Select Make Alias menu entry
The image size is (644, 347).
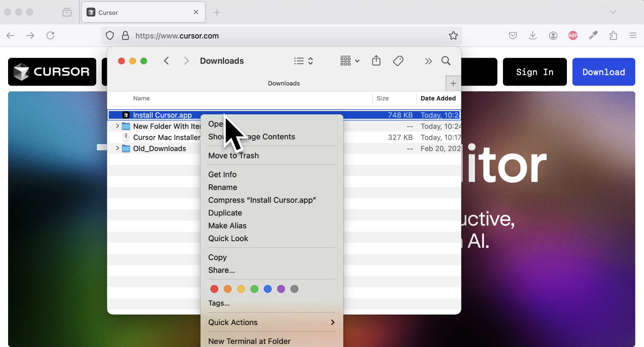pyautogui.click(x=227, y=226)
